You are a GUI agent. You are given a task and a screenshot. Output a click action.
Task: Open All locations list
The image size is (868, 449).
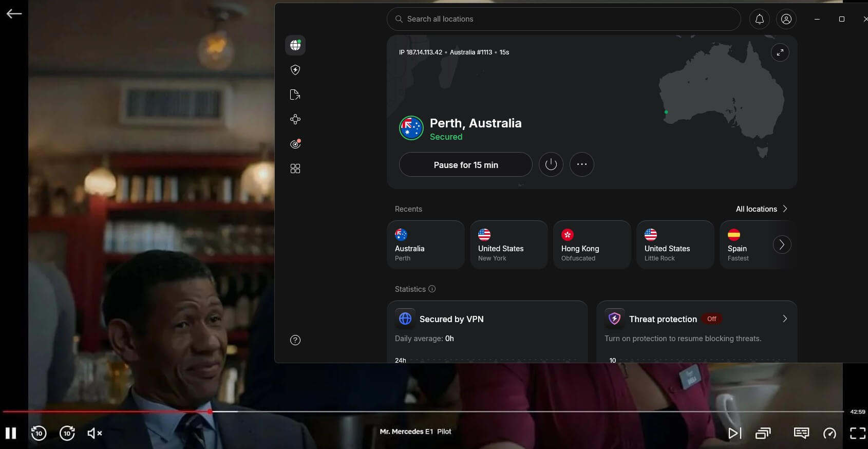[762, 209]
